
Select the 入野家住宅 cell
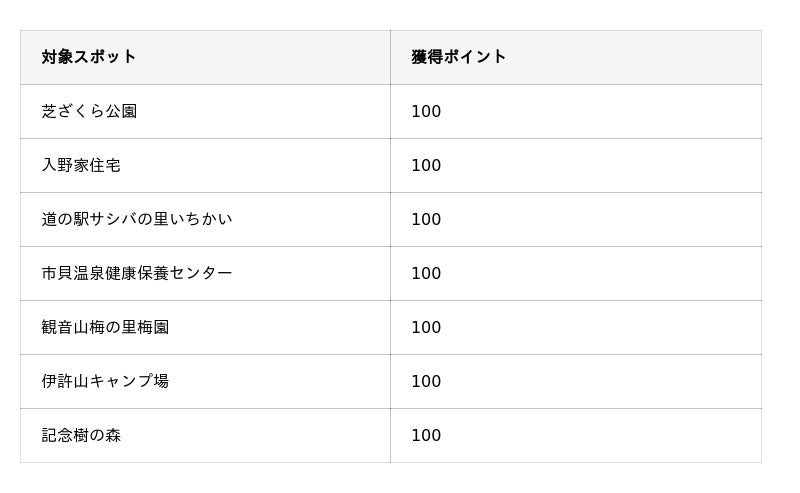pos(205,165)
